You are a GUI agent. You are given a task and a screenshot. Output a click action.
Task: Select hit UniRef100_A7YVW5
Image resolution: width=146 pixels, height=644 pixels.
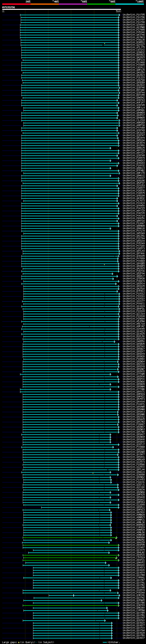click(x=134, y=374)
